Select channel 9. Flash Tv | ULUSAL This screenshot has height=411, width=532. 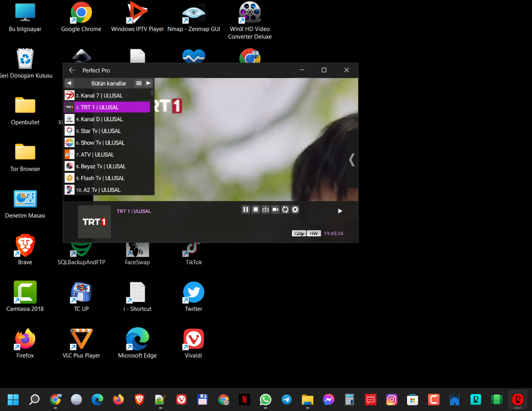[107, 178]
